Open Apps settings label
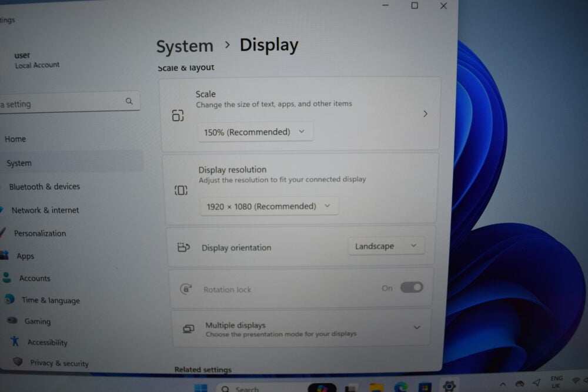This screenshot has height=392, width=588. point(25,256)
